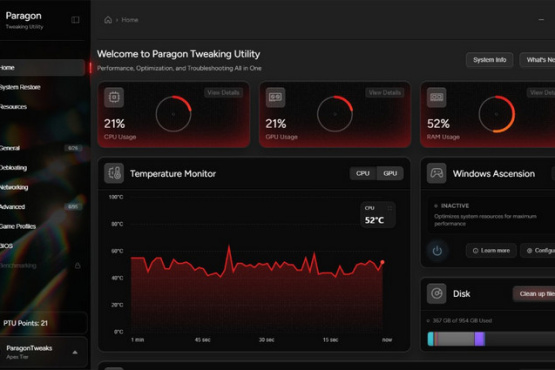This screenshot has width=555, height=370.
Task: Click Configure for Windows Ascension
Action: point(538,251)
